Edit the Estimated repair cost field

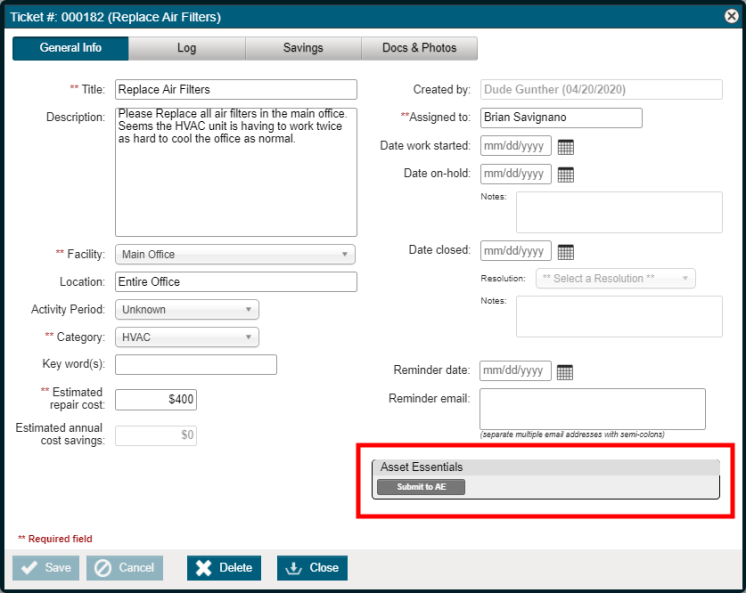pyautogui.click(x=156, y=399)
